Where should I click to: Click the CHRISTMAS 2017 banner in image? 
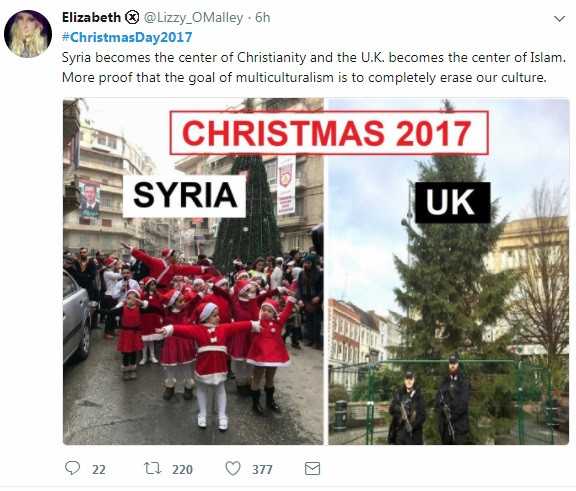pos(329,133)
